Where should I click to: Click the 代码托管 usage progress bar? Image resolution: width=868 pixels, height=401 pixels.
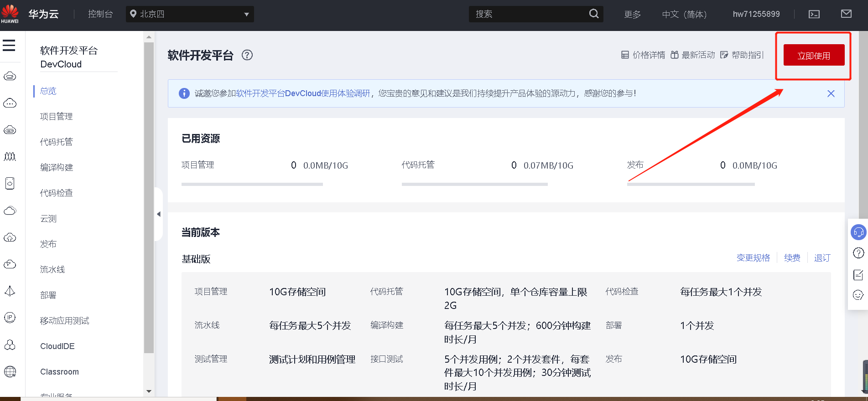click(475, 184)
